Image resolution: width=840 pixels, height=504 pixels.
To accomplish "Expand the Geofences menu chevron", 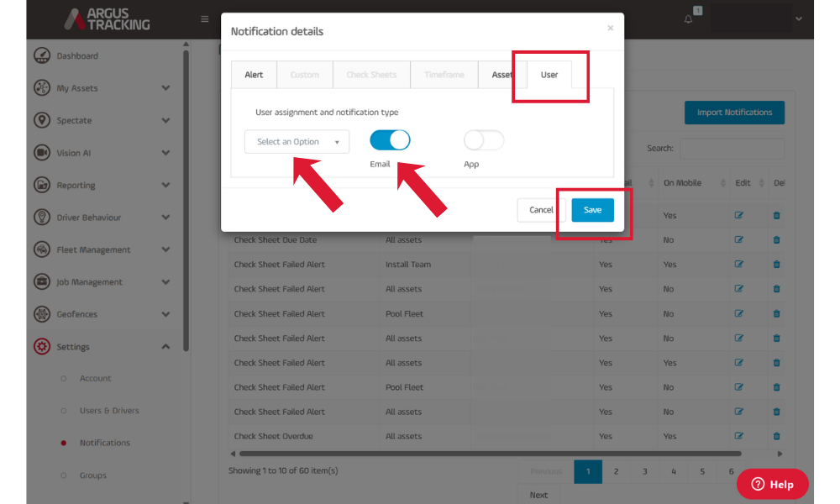I will pyautogui.click(x=165, y=314).
